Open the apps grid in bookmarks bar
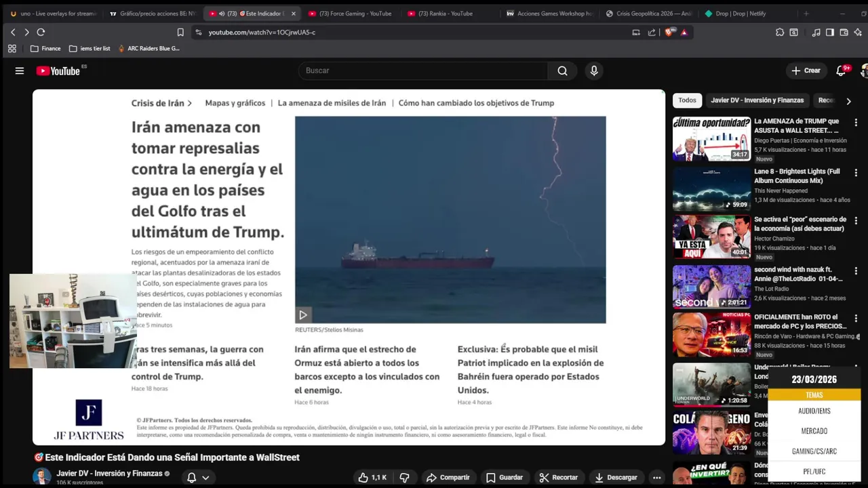This screenshot has height=488, width=868. (12, 48)
